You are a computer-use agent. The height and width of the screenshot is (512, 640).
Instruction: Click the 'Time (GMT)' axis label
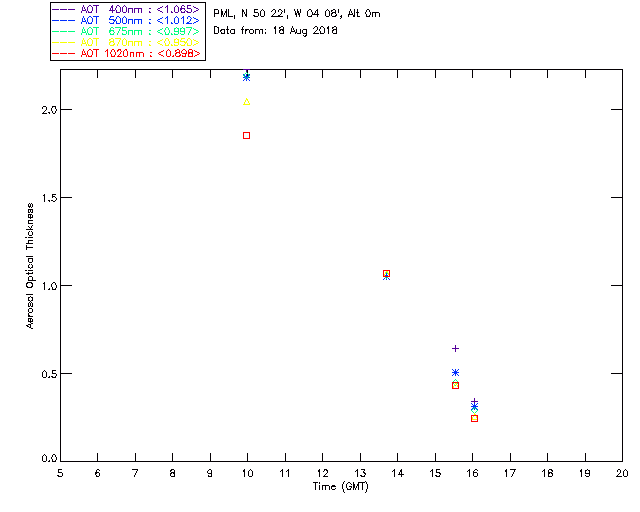(341, 487)
